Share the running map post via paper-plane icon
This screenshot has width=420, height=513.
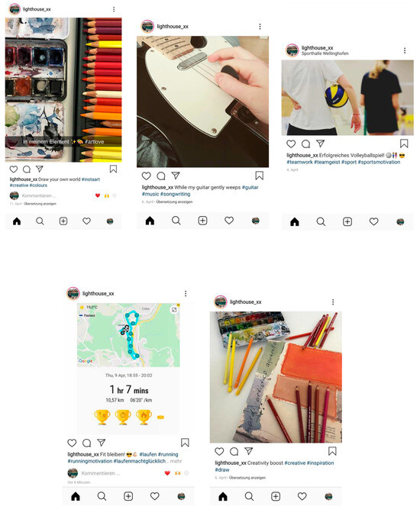click(102, 443)
